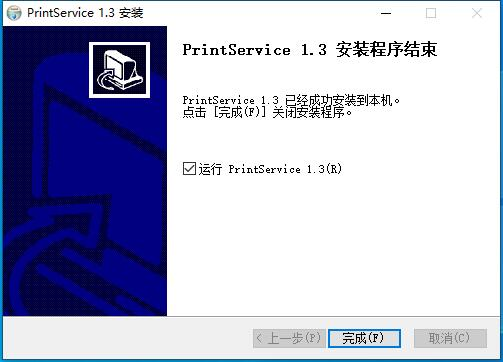Click the disabled 上一步(P) back button
The height and width of the screenshot is (362, 503).
289,338
